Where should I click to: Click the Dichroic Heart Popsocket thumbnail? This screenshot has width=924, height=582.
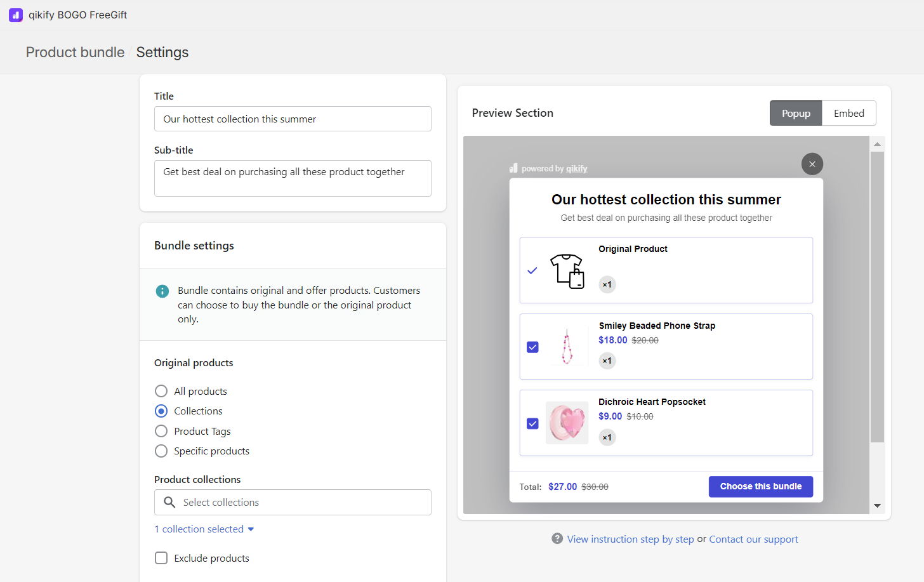click(567, 423)
